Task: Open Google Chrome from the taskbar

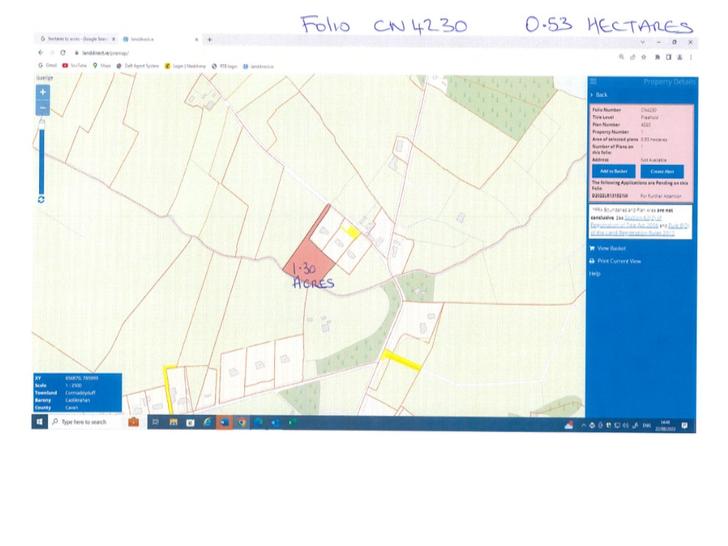Action: (242, 422)
